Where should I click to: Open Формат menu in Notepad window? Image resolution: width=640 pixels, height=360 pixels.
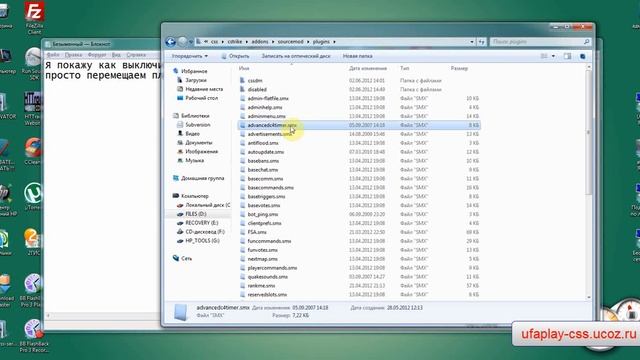point(97,55)
